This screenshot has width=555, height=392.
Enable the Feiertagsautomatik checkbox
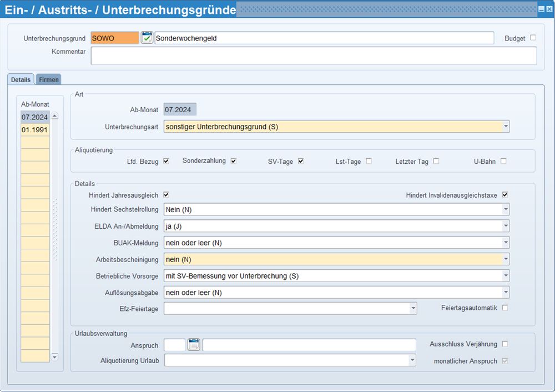coord(505,308)
